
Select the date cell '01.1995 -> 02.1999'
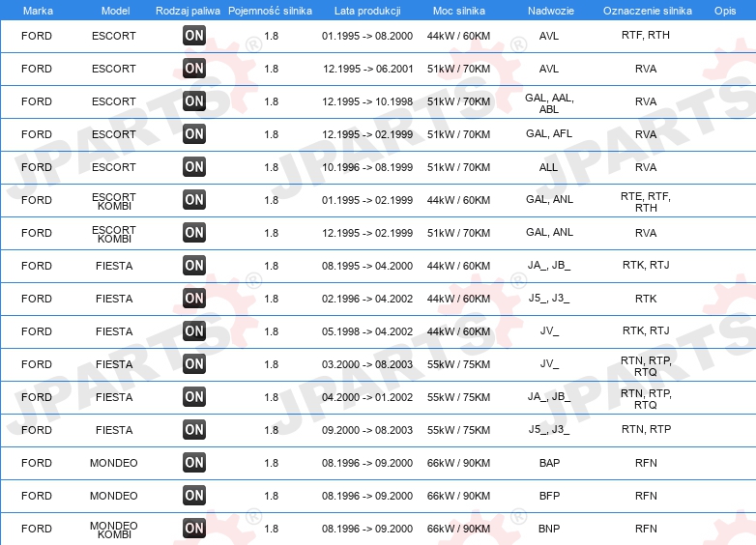point(367,200)
